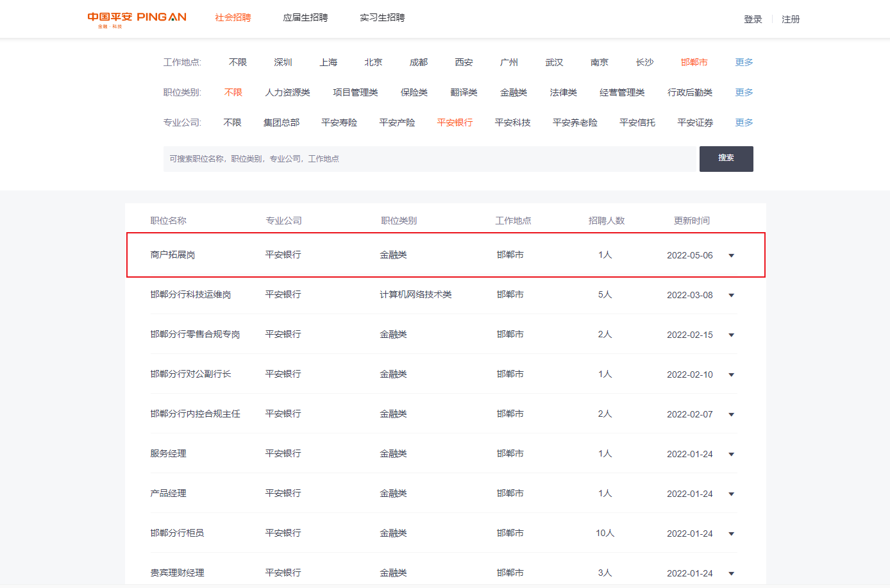Screen dimensions: 890x588
Task: Filter category by 行政后勤类
Action: click(690, 92)
